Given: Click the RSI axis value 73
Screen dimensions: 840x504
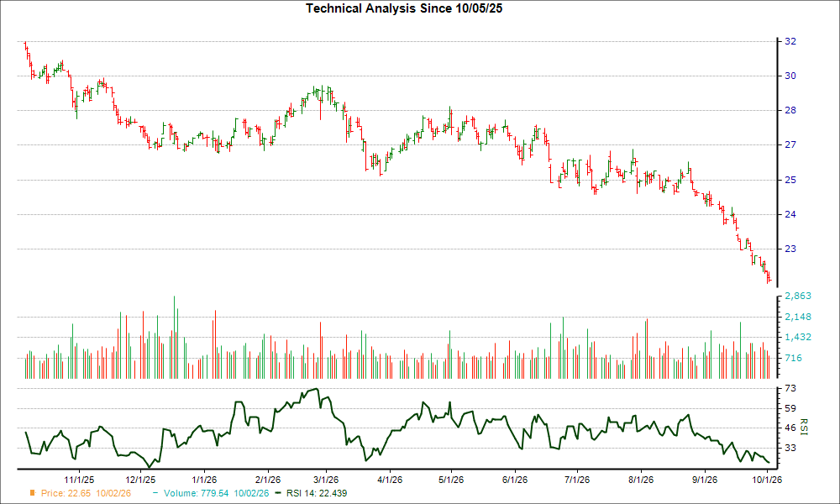Looking at the screenshot, I should pos(790,388).
